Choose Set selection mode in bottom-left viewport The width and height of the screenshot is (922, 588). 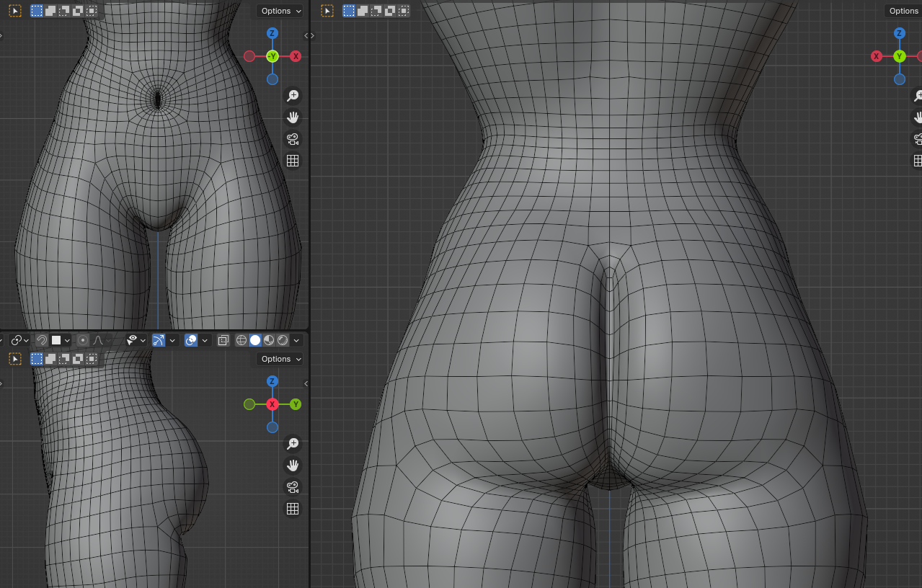[x=37, y=359]
